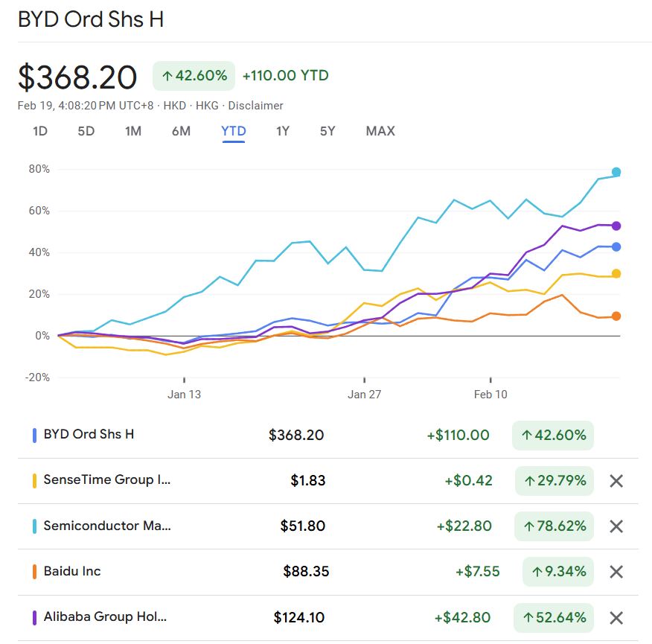Open BYD Ord Shs H stock row
This screenshot has width=652, height=644.
(89, 434)
